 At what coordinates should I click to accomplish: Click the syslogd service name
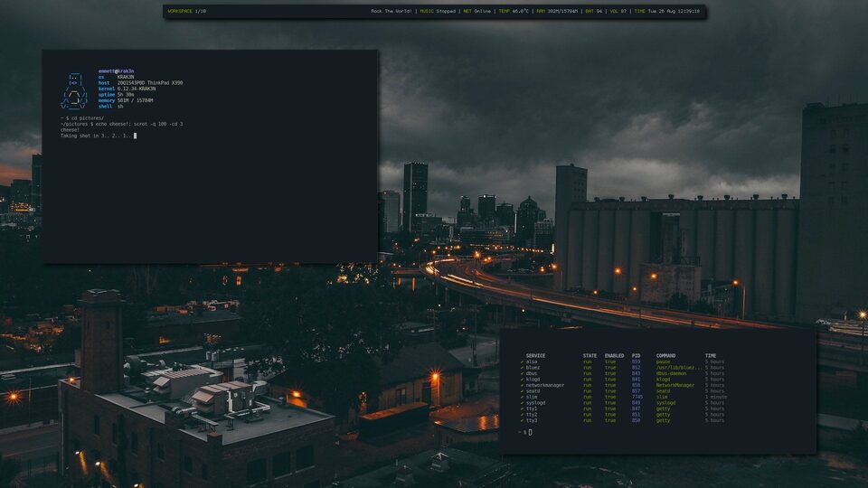(x=536, y=403)
